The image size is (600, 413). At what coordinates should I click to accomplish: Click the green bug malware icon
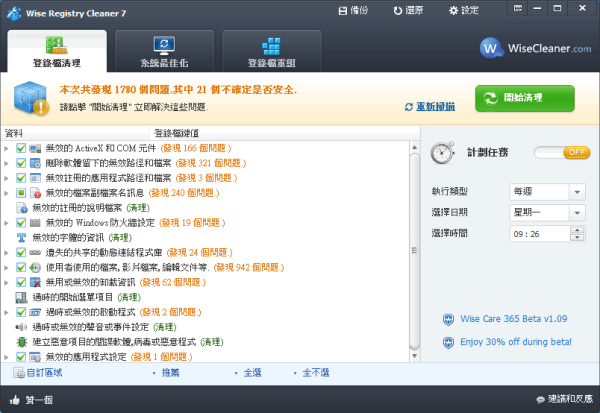tap(22, 342)
